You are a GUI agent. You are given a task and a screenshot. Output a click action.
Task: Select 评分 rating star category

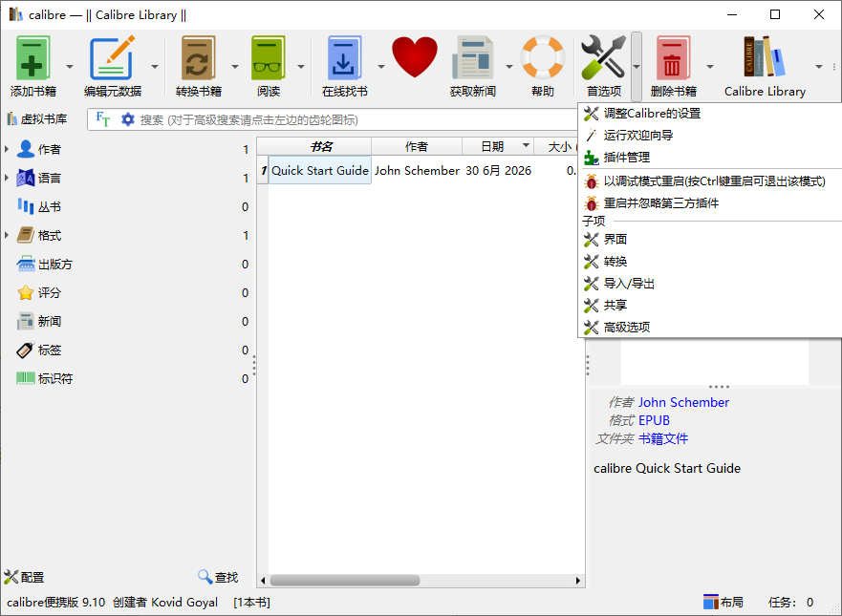point(50,293)
